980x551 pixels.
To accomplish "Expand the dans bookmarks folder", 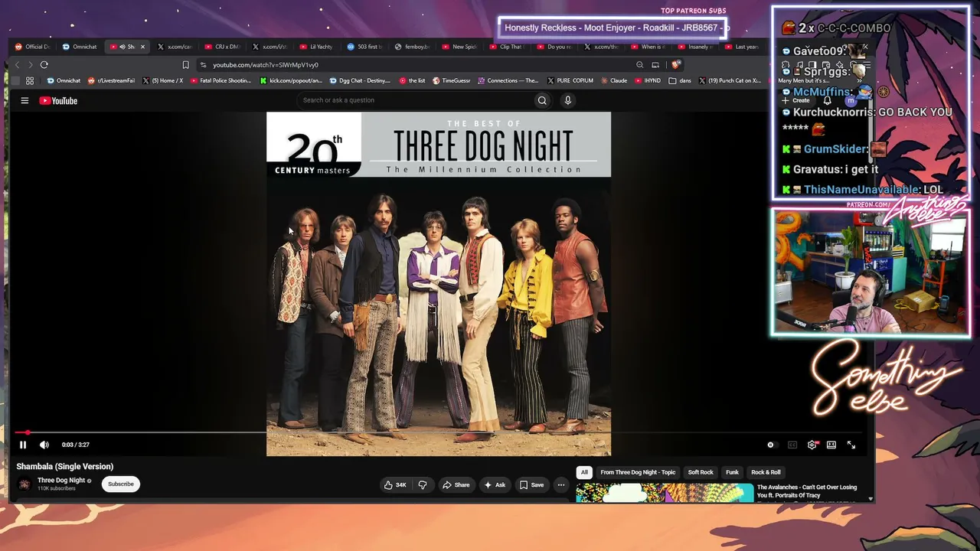I will point(680,80).
